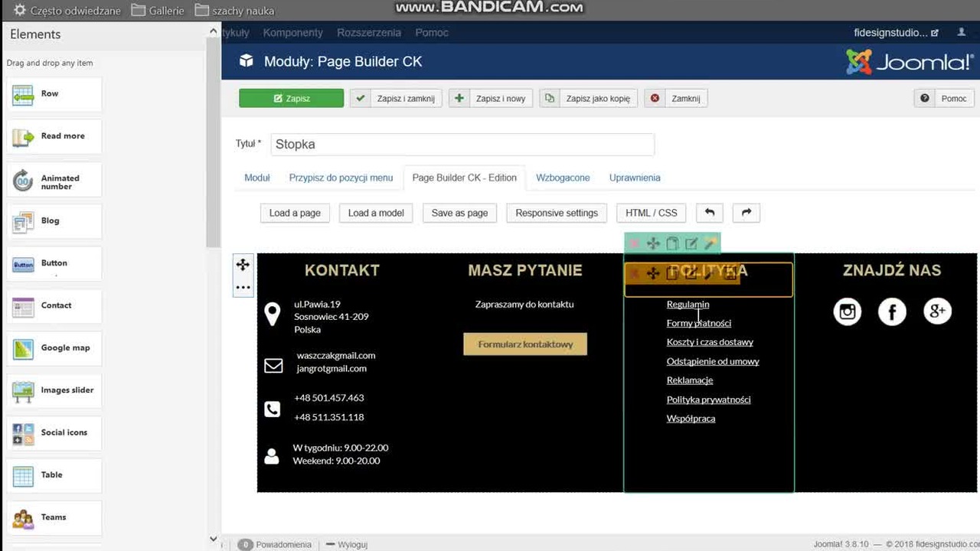Screen dimensions: 980x551
Task: Select the Images slider element
Action: [x=54, y=390]
